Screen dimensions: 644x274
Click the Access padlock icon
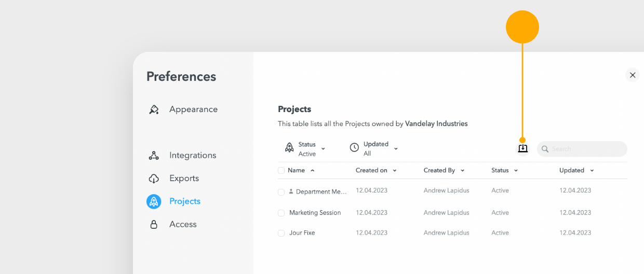[154, 224]
